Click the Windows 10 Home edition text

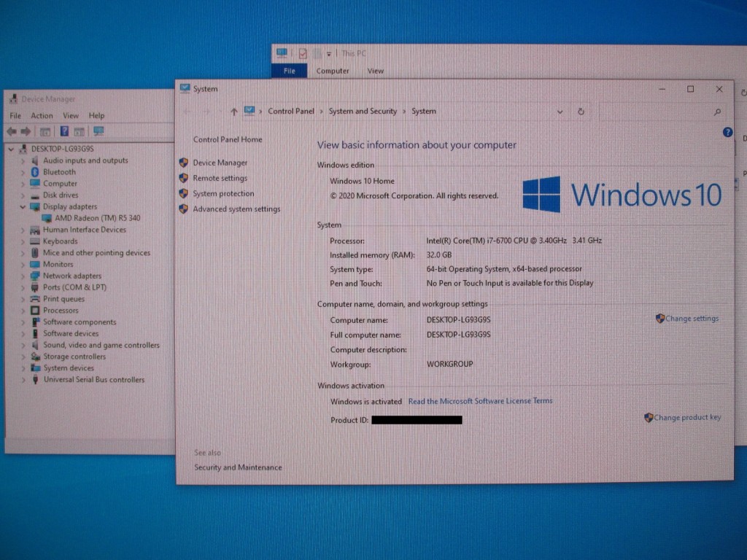pyautogui.click(x=362, y=181)
